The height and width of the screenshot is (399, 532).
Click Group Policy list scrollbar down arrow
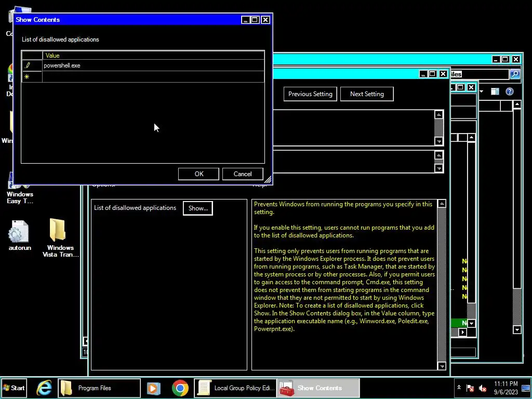471,323
